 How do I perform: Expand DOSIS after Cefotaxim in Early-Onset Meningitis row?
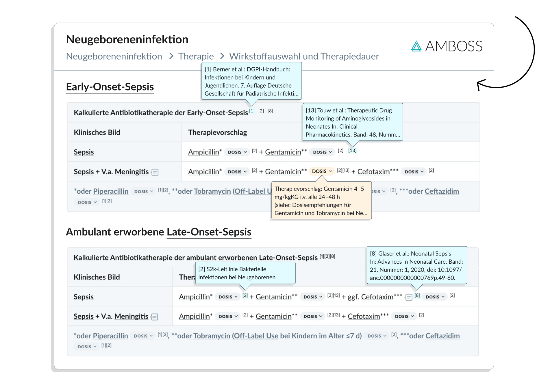point(414,172)
